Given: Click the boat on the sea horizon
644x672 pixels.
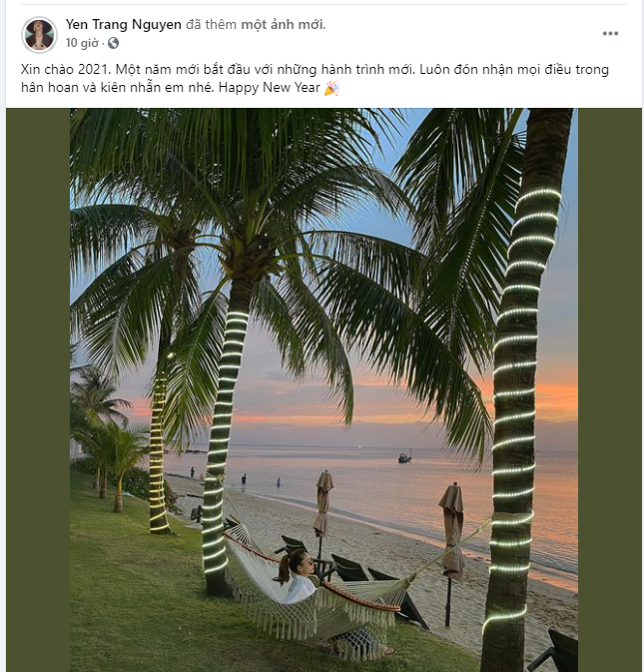Looking at the screenshot, I should point(403,457).
